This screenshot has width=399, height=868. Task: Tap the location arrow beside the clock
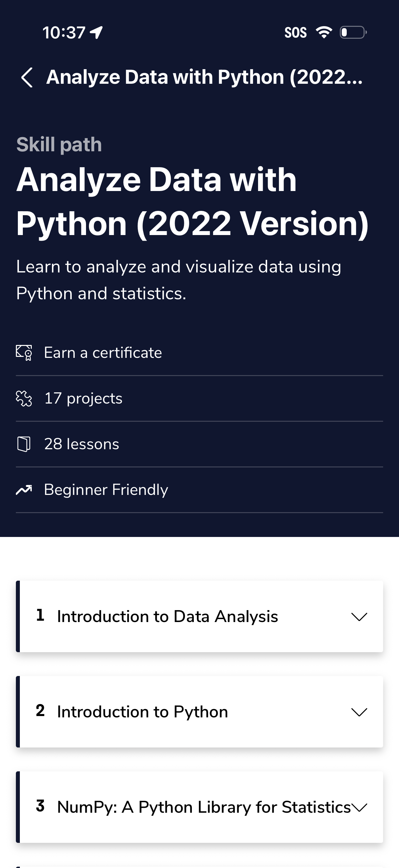coord(95,32)
